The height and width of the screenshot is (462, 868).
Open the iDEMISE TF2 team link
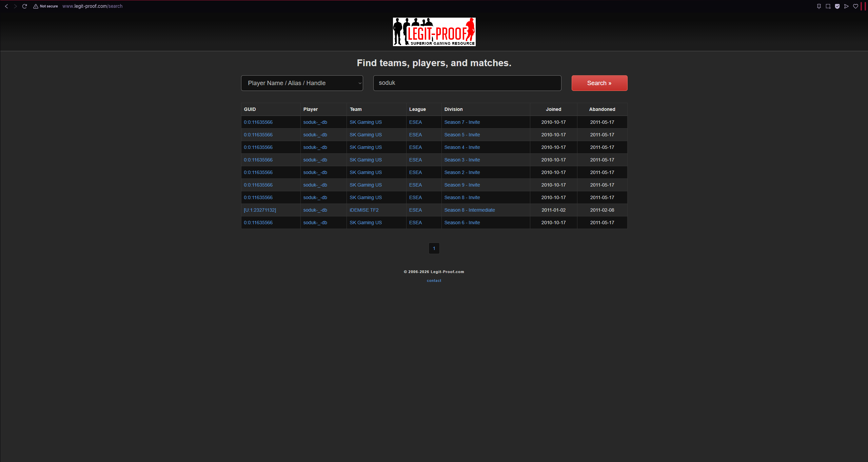[364, 210]
